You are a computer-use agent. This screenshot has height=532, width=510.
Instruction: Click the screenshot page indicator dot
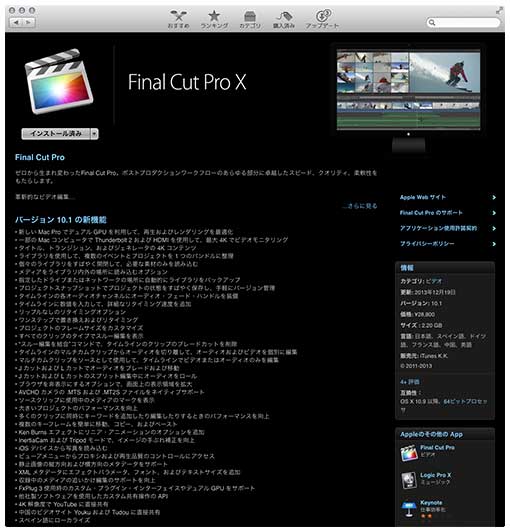(408, 134)
